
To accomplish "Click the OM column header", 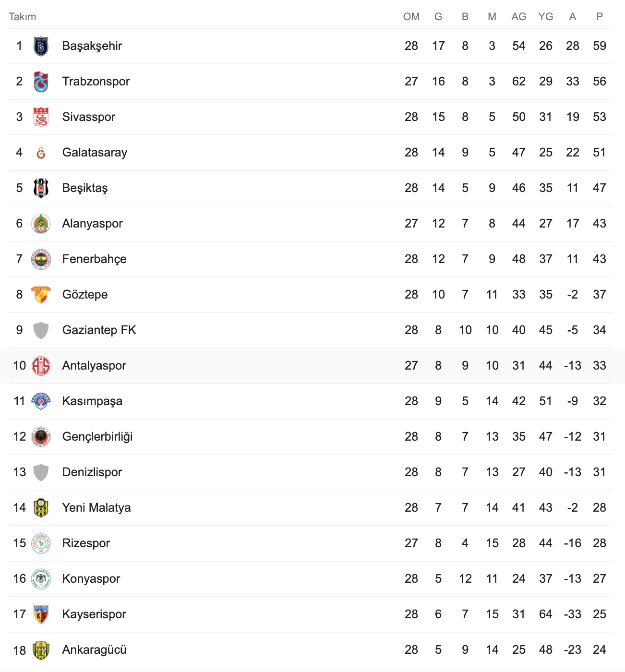I will coord(411,17).
